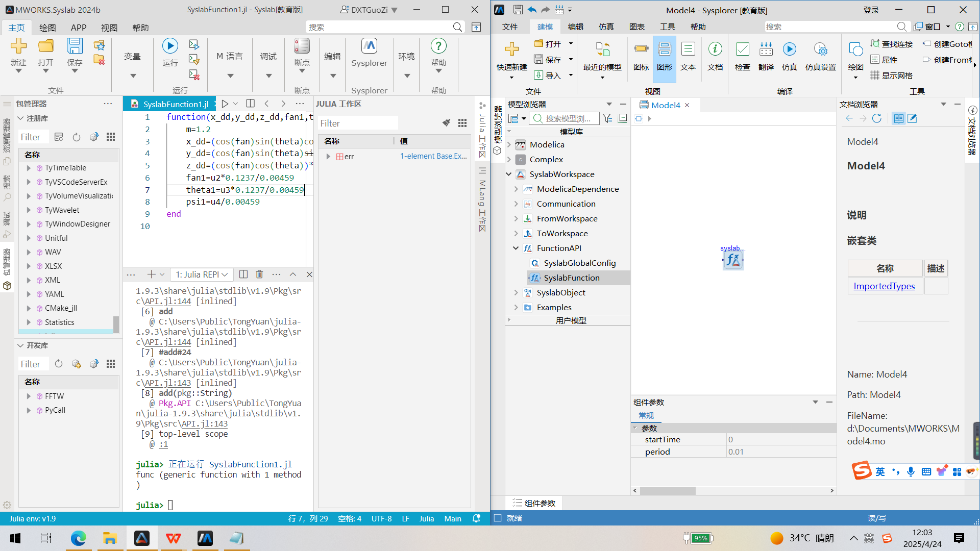Image resolution: width=980 pixels, height=551 pixels.
Task: Click the run file icon beside the editor tab
Action: click(225, 104)
